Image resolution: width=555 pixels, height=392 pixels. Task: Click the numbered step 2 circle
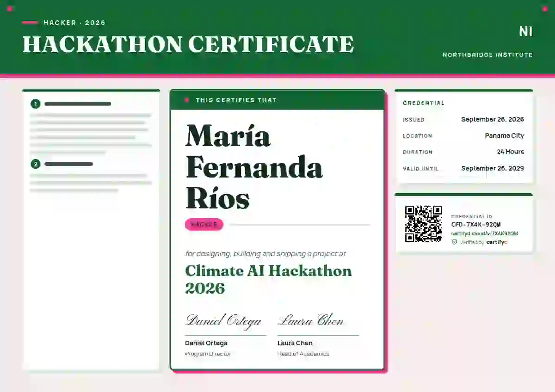tap(36, 164)
